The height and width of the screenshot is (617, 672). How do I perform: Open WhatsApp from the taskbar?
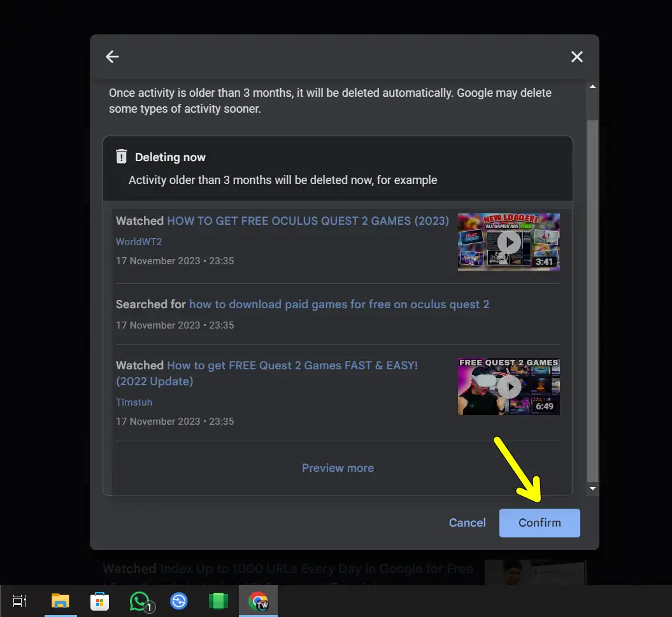point(139,600)
